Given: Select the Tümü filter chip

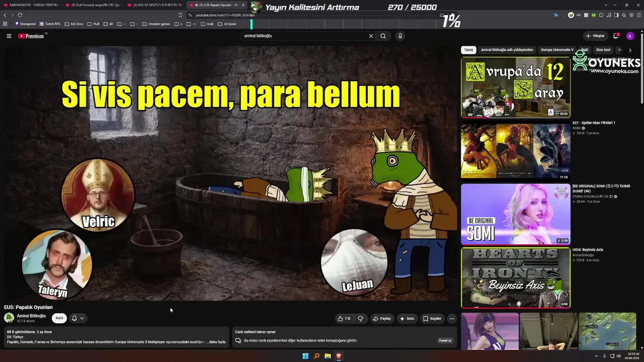Looking at the screenshot, I should 468,50.
